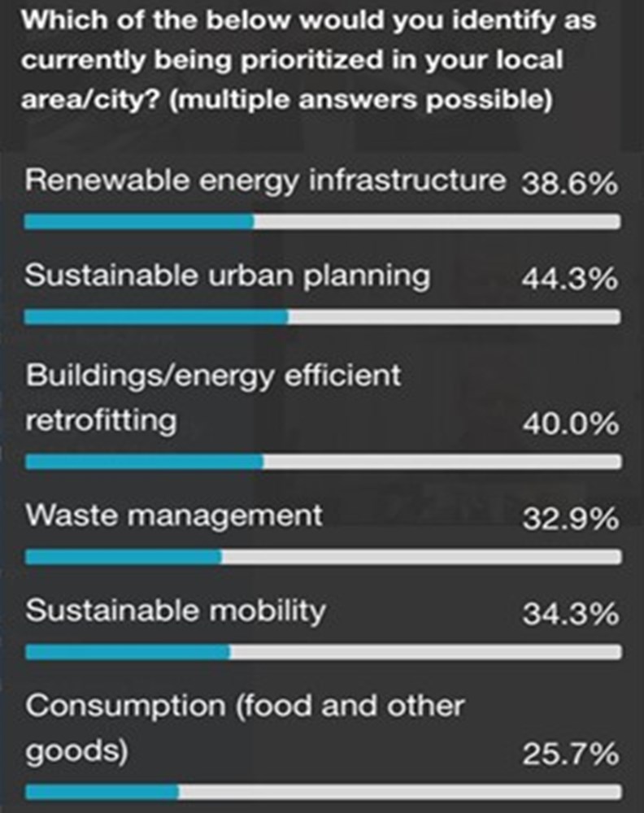Click the 40.0% percentage label
644x813 pixels.
pyautogui.click(x=569, y=424)
